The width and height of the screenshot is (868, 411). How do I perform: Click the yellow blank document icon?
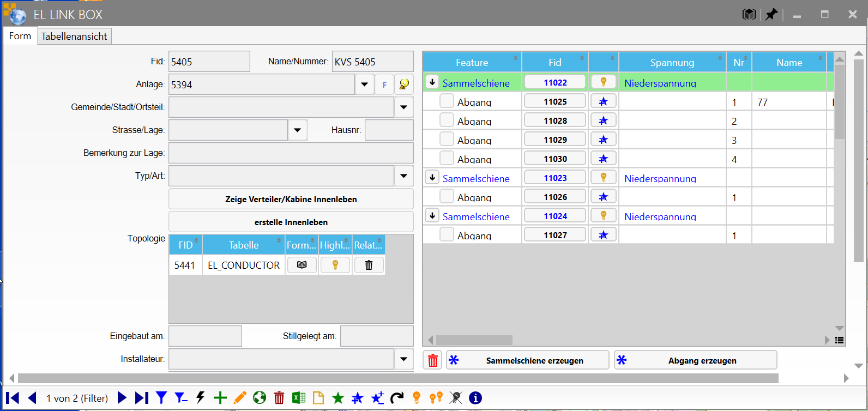pos(318,398)
